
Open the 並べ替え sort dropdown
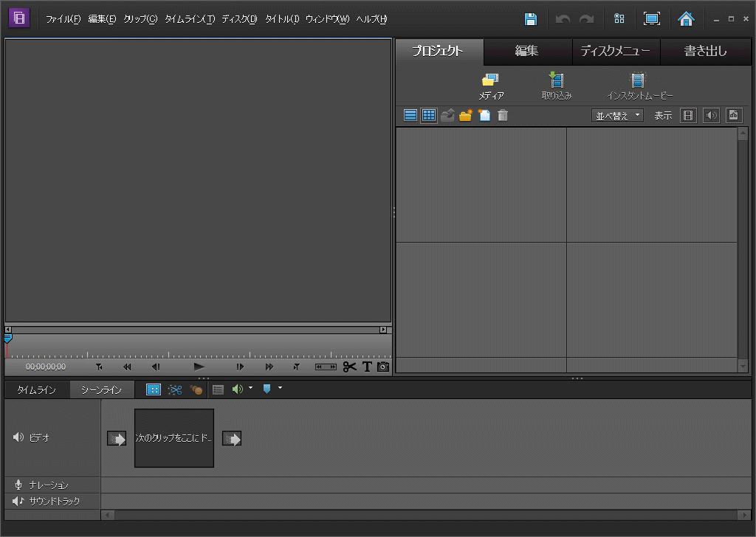click(x=618, y=116)
